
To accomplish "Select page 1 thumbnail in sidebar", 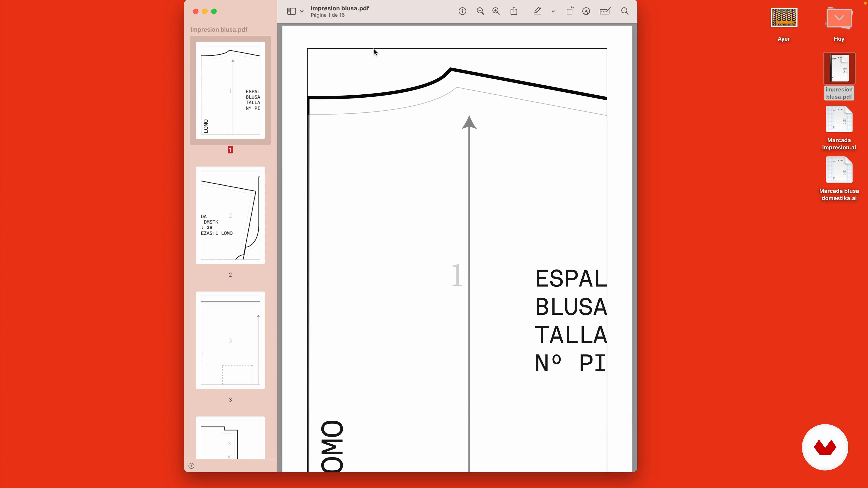I will (x=230, y=90).
